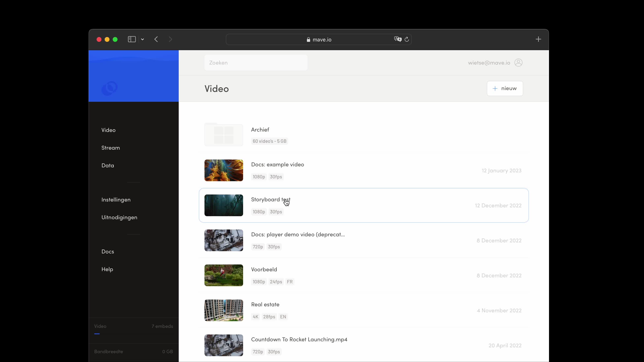644x362 pixels.
Task: Open a new tab with the plus icon
Action: pos(538,39)
